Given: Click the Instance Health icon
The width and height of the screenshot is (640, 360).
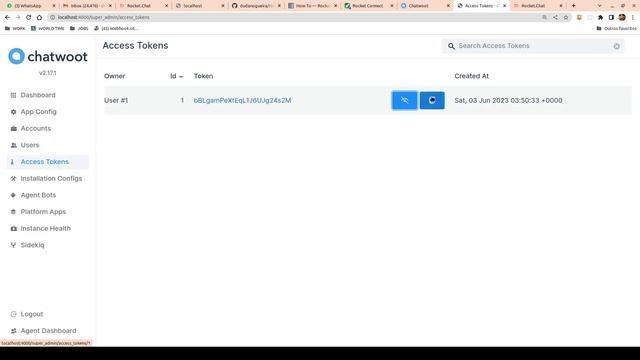Looking at the screenshot, I should click(13, 229).
